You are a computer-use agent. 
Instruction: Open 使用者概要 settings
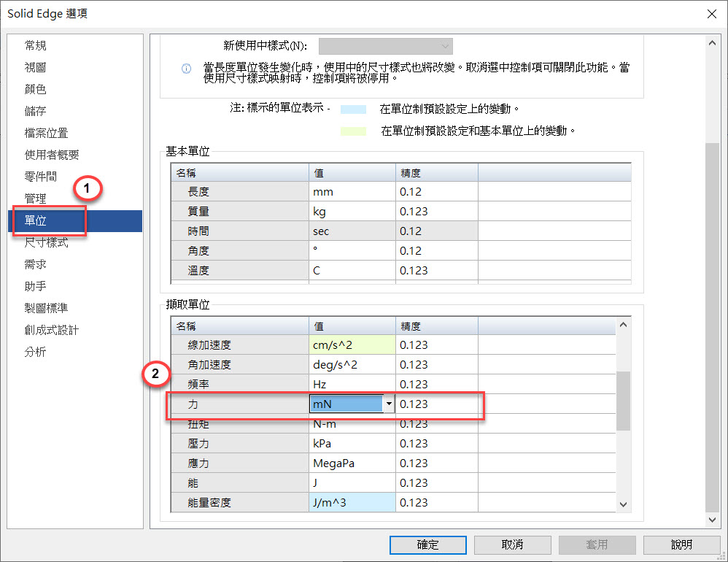pos(52,155)
